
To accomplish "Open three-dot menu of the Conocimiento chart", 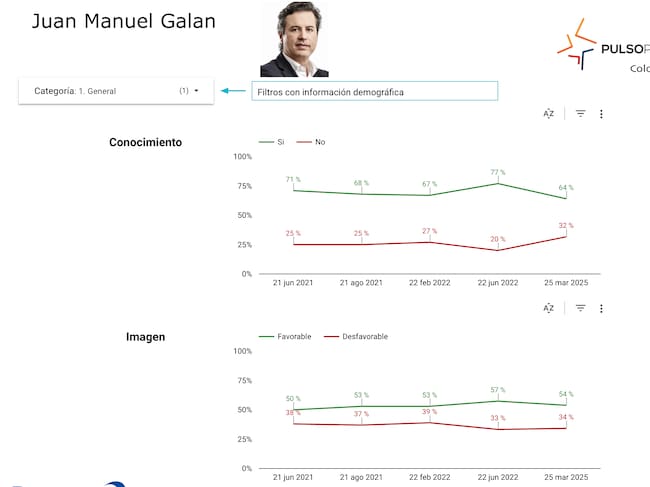I will (x=601, y=114).
